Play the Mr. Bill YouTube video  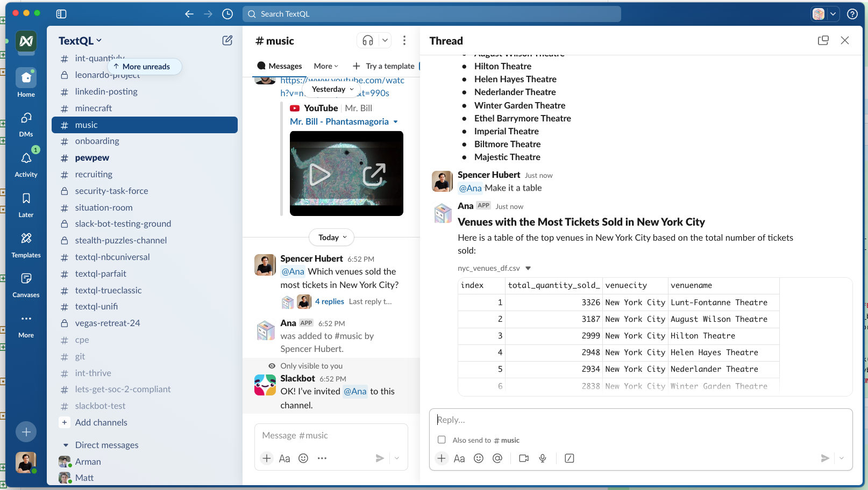pos(319,175)
